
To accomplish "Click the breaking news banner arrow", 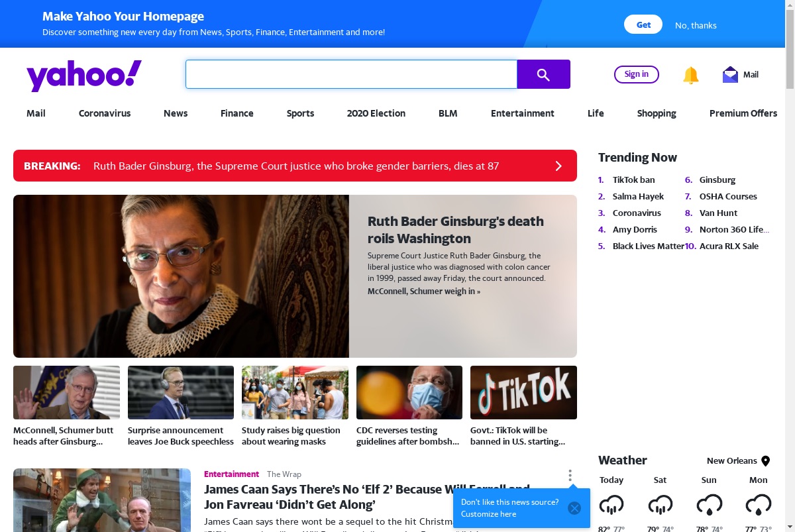I will tap(558, 166).
